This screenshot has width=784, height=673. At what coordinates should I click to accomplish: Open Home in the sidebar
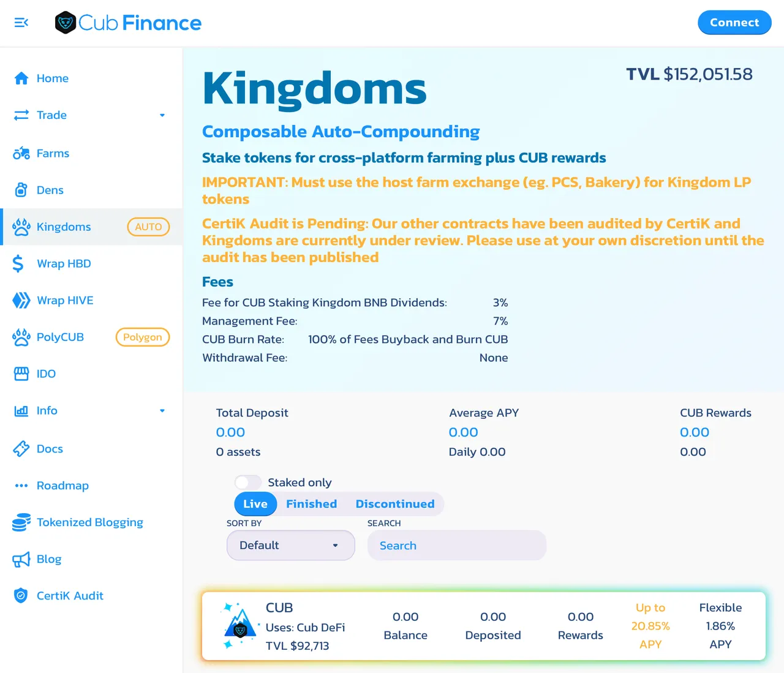tap(53, 78)
